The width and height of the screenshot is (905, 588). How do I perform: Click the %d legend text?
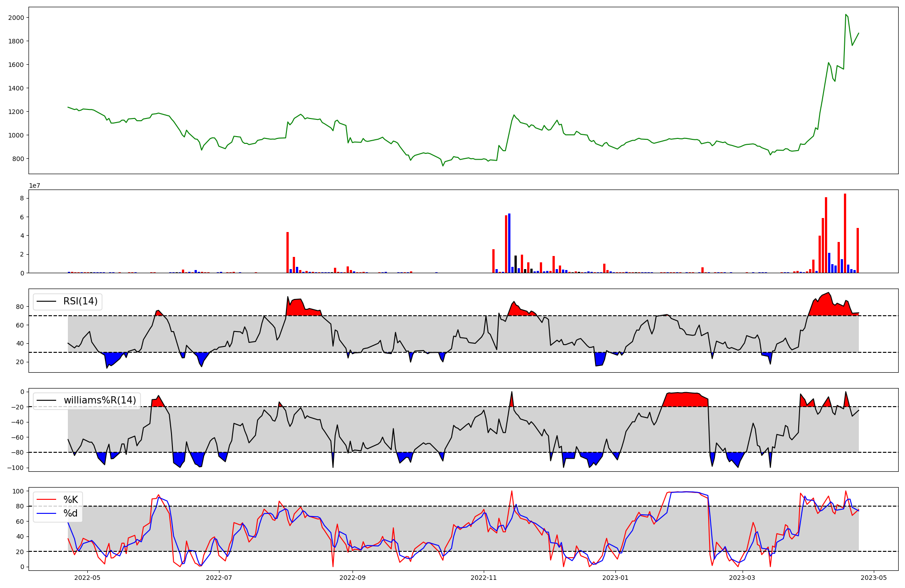(x=71, y=513)
